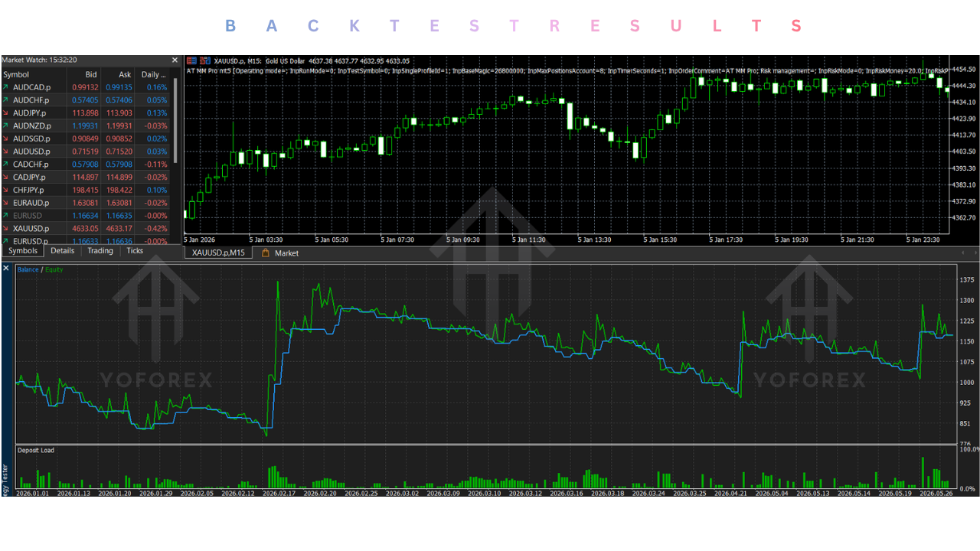The height and width of the screenshot is (551, 980).
Task: Click the 1375 value on balance scale
Action: (x=966, y=280)
